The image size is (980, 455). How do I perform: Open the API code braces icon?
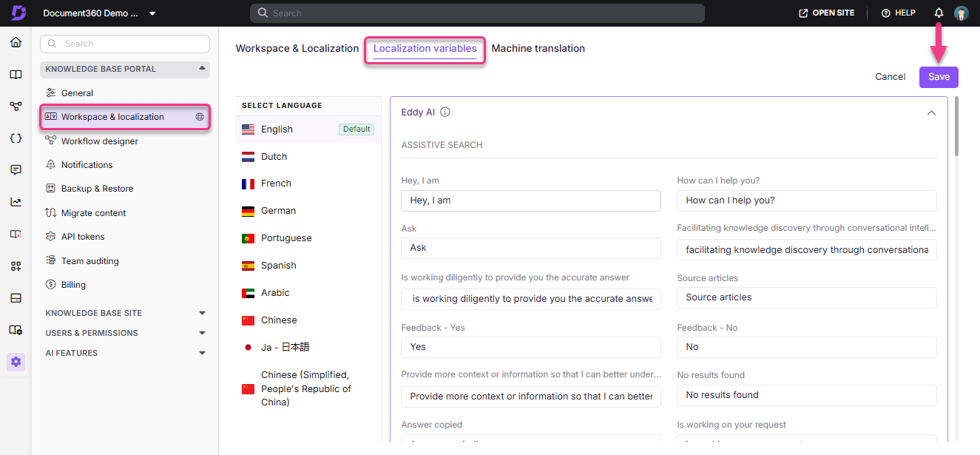(16, 138)
